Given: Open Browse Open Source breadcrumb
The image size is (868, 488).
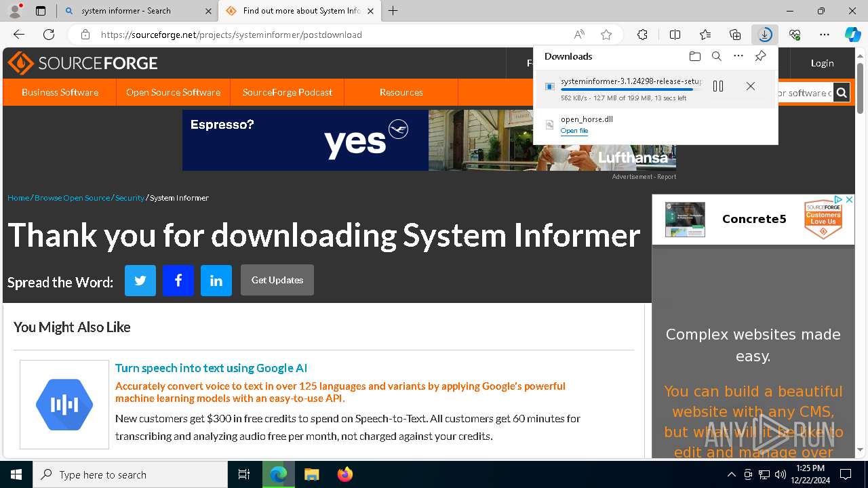Looking at the screenshot, I should point(72,198).
